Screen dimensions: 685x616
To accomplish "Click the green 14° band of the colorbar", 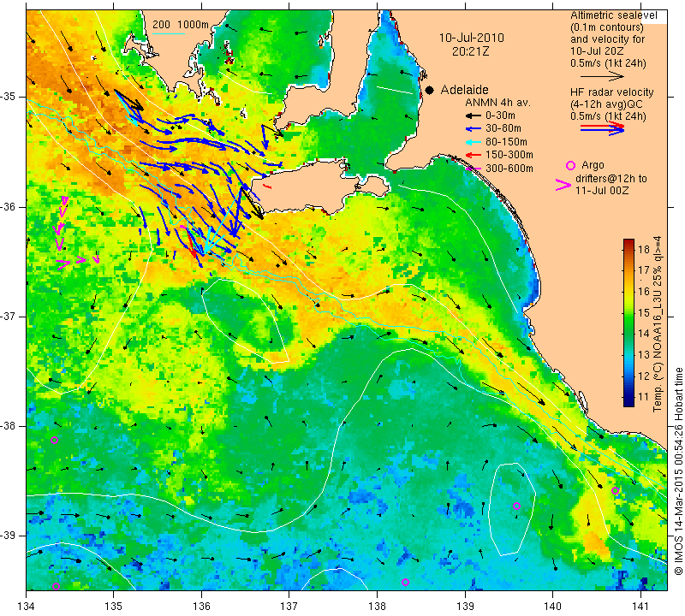I will click(628, 334).
